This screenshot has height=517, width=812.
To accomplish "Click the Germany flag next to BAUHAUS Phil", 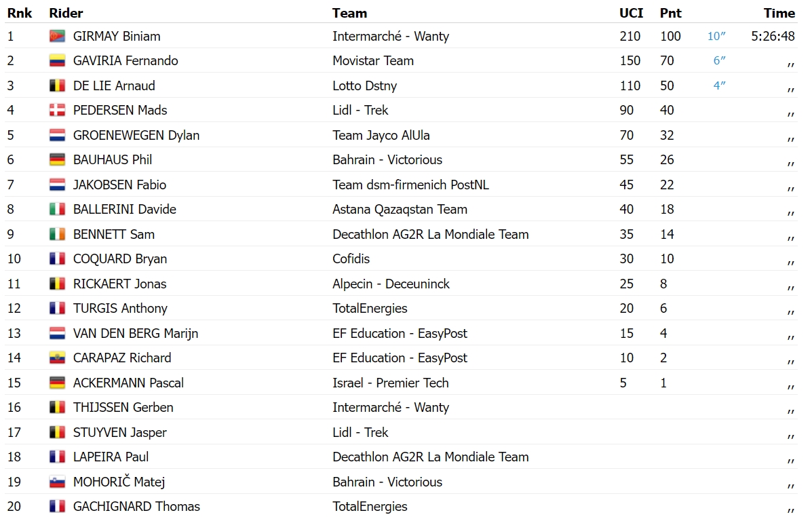I will tap(57, 159).
